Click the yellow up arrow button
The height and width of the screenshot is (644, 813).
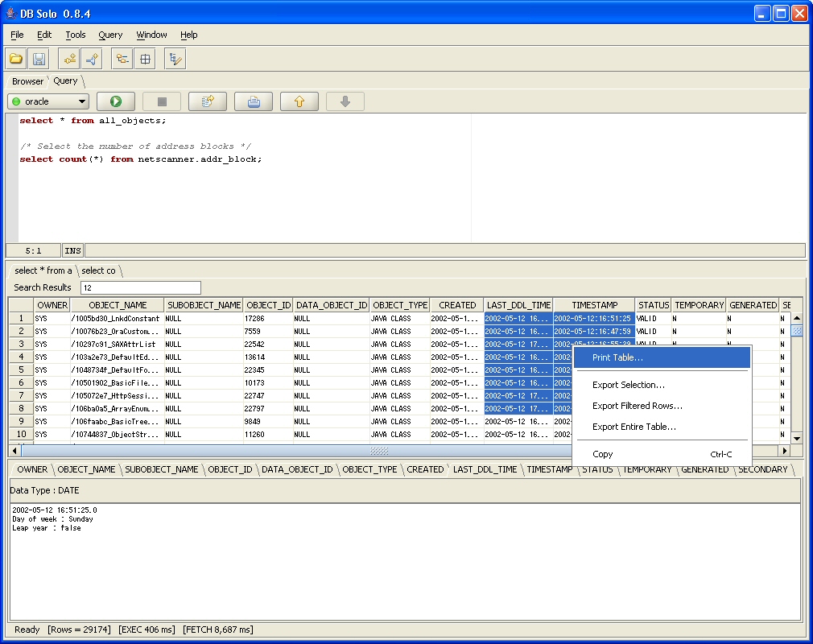pos(299,101)
